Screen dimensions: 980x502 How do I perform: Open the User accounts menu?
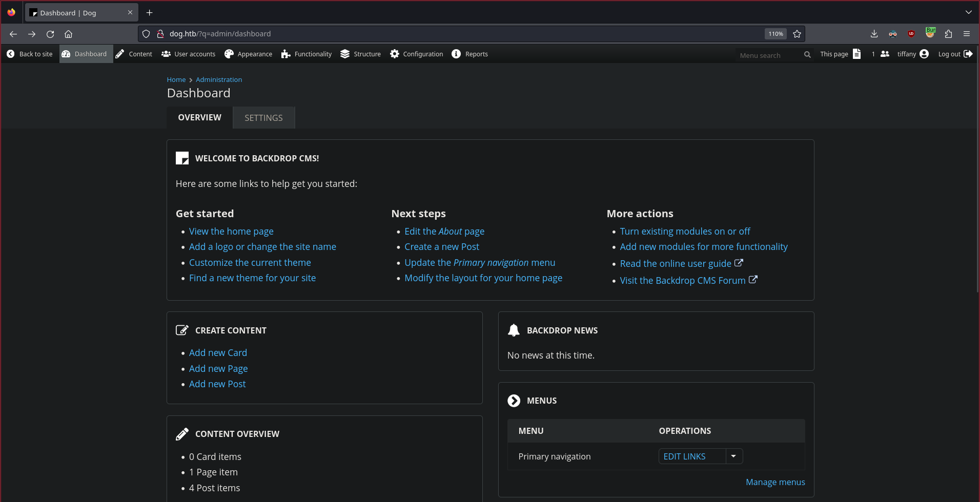coord(188,54)
